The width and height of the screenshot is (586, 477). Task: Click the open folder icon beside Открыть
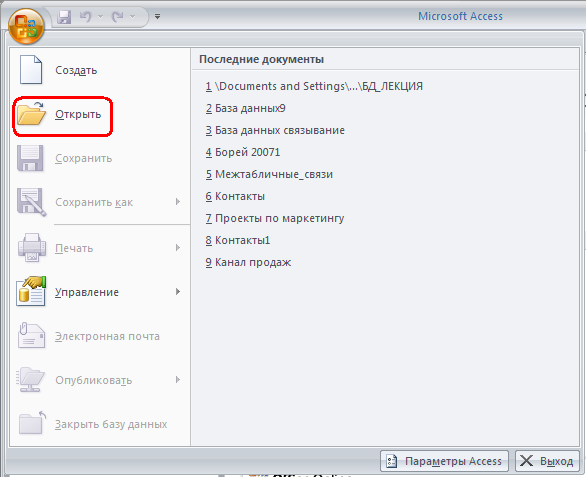pyautogui.click(x=31, y=114)
